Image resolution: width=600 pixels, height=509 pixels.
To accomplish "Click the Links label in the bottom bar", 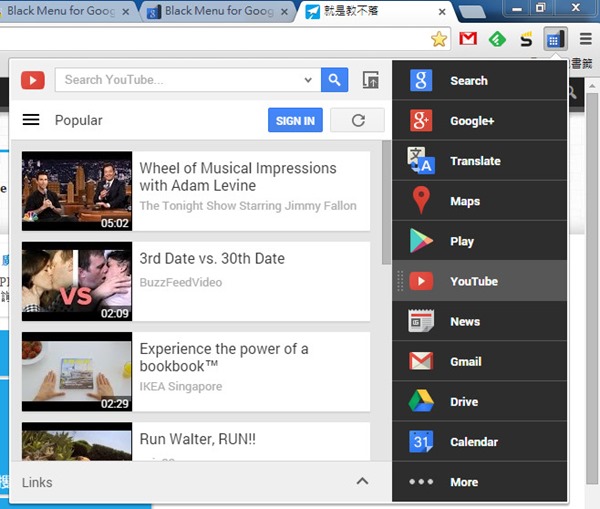I will coord(37,482).
